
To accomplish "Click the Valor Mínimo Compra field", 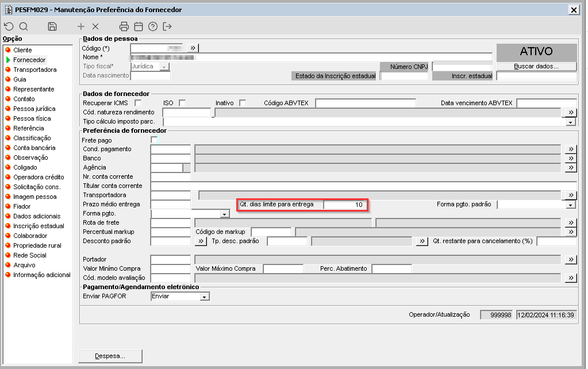I will click(x=171, y=269).
